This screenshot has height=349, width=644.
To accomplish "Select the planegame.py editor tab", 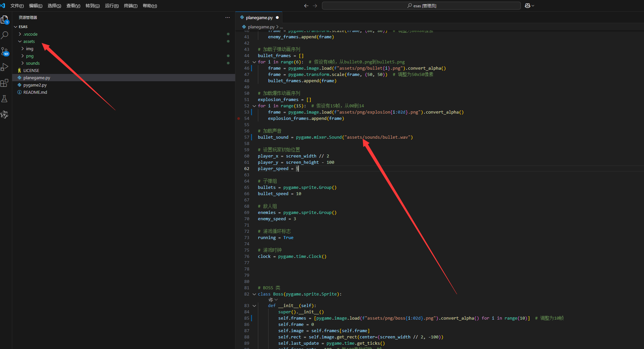I will pyautogui.click(x=259, y=18).
